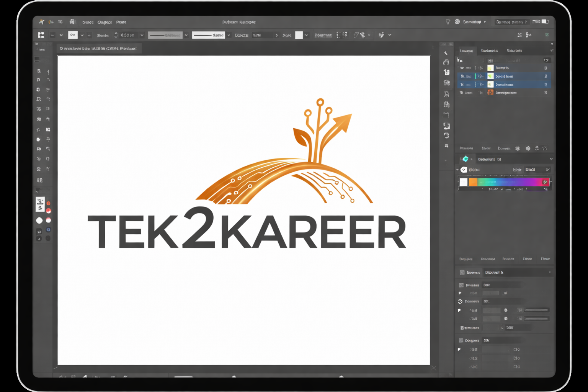The height and width of the screenshot is (392, 588).
Task: Click the TEK2KAREER text on the canvas
Action: click(247, 232)
